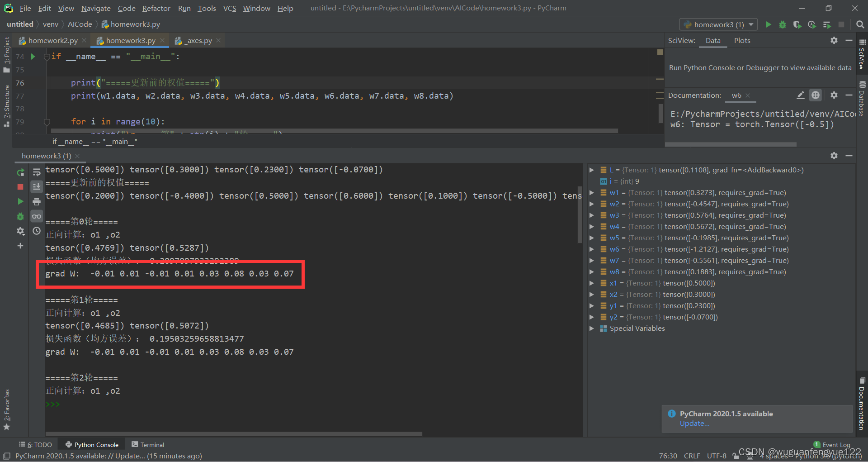Click the console vertical scrollbar thumb
Image resolution: width=868 pixels, height=462 pixels.
coord(580,214)
